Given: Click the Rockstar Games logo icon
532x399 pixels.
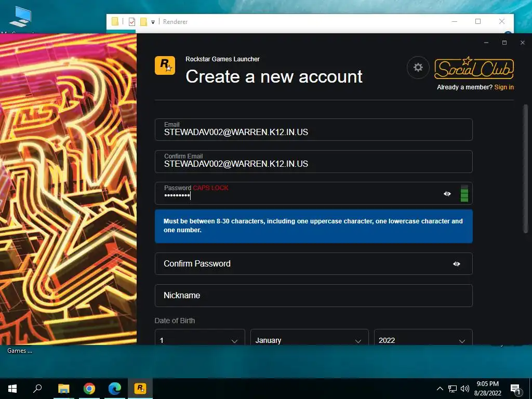Looking at the screenshot, I should pyautogui.click(x=165, y=65).
